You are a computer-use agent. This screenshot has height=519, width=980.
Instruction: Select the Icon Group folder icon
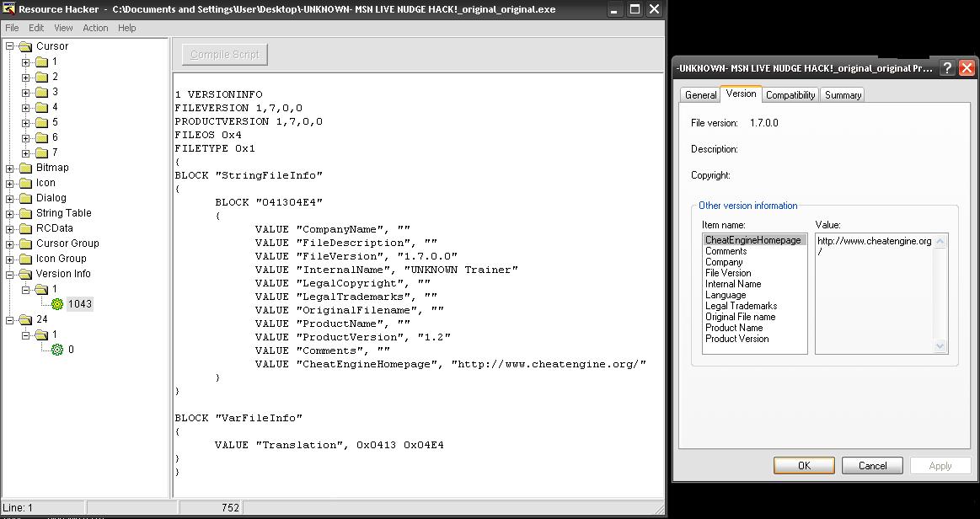pos(25,259)
